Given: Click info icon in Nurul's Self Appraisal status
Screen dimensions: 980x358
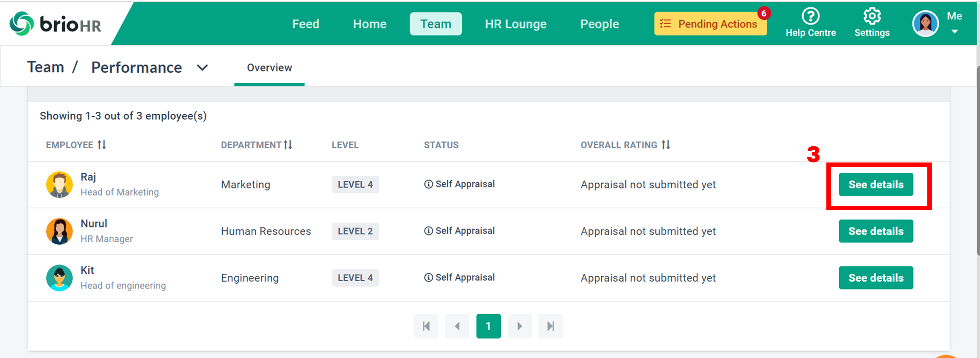Looking at the screenshot, I should 428,231.
